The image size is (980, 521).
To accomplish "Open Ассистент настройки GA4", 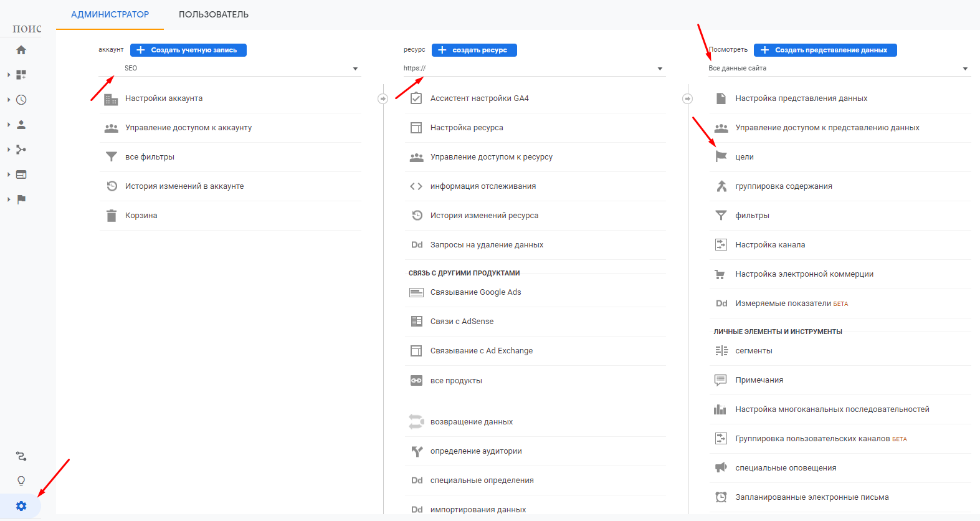I will 479,98.
